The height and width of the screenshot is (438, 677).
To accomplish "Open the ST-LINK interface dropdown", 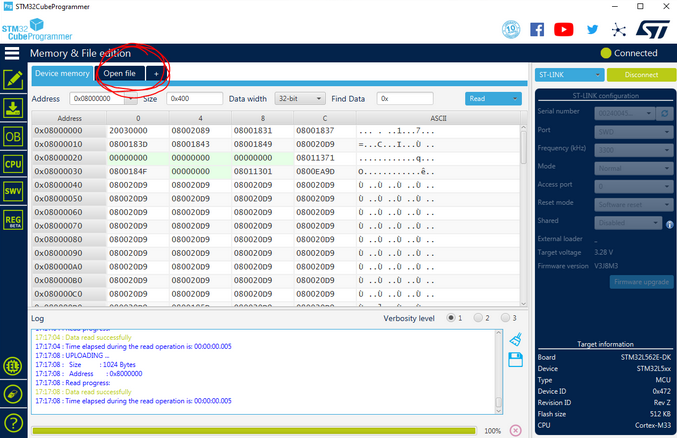I will 569,75.
